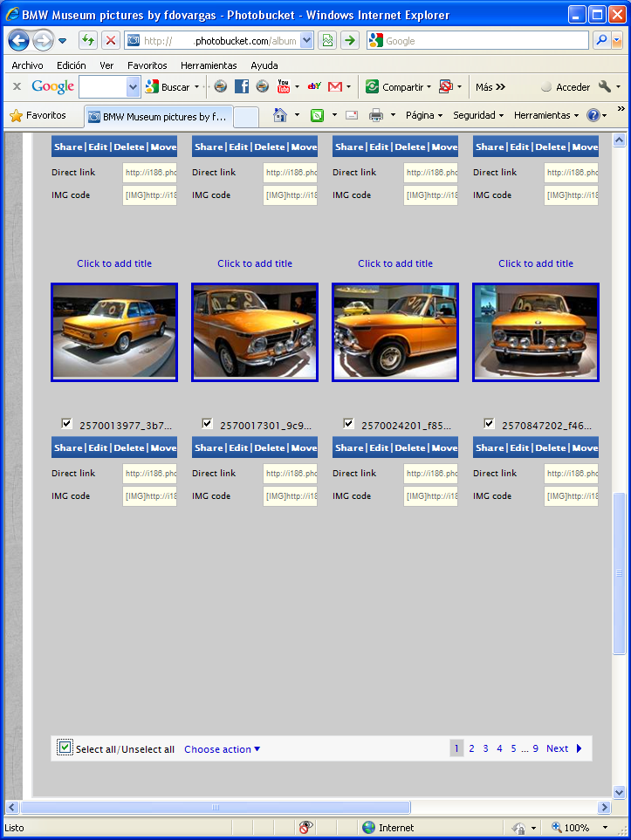This screenshot has height=840, width=631.
Task: Open the address bar URL dropdown
Action: click(306, 40)
